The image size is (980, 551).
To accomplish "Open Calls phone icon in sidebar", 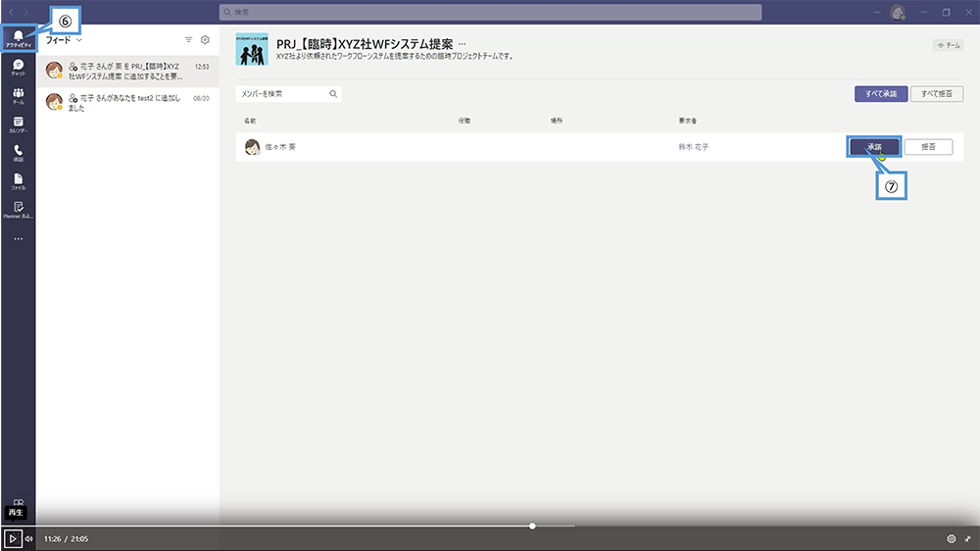I will point(18,153).
